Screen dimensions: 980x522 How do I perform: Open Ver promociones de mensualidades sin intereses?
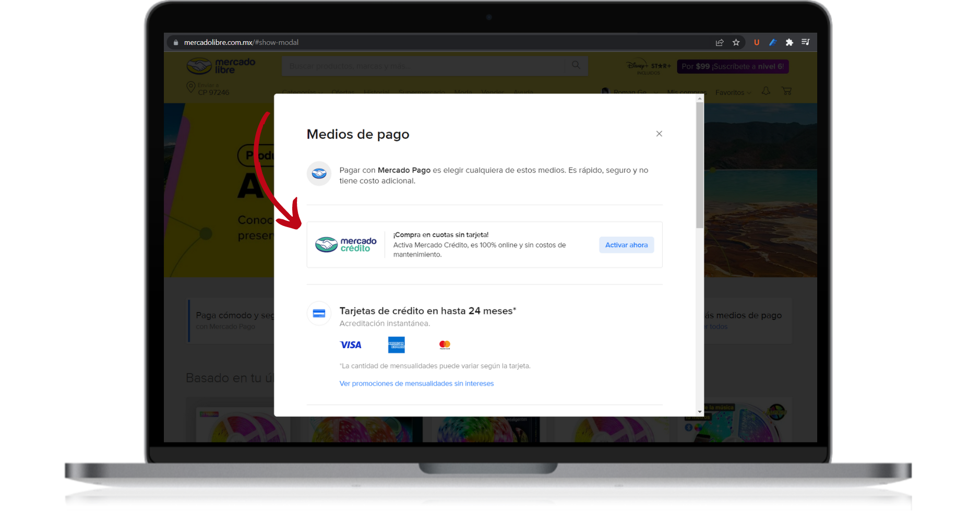click(416, 383)
